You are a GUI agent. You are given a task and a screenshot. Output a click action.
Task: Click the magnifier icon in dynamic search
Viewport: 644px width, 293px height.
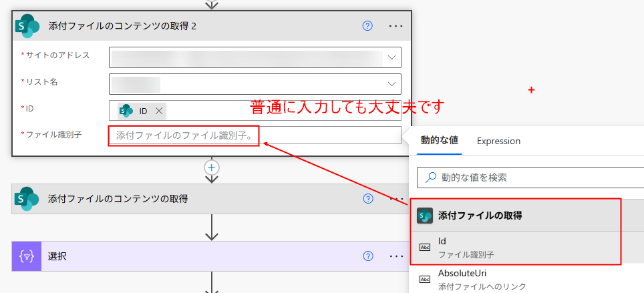430,178
